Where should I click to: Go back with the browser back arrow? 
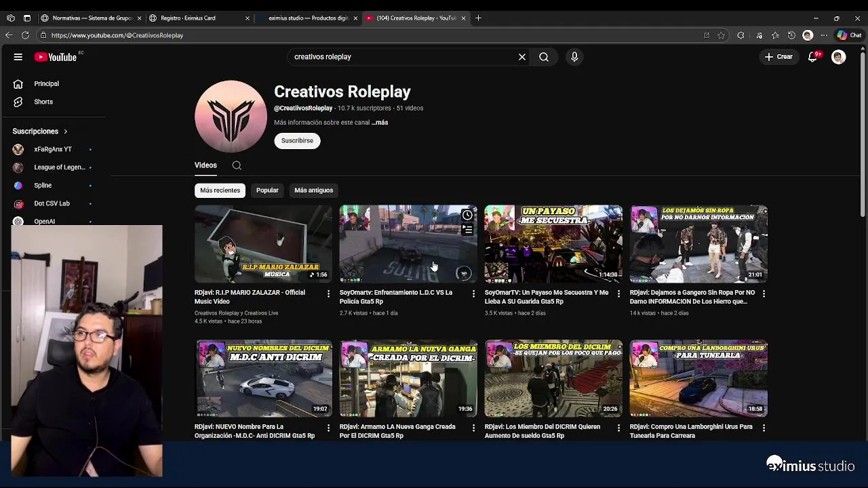[x=9, y=35]
